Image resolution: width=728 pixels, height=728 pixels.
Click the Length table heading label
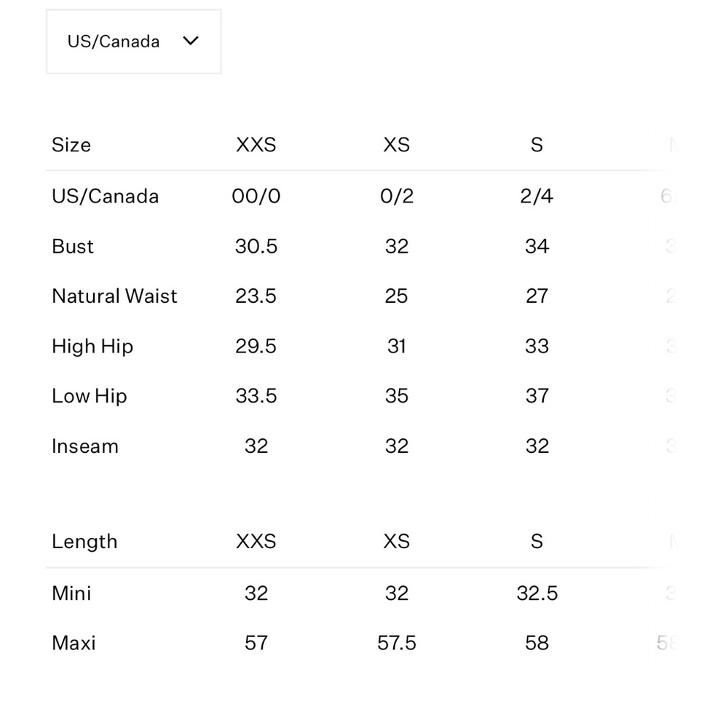coord(84,542)
